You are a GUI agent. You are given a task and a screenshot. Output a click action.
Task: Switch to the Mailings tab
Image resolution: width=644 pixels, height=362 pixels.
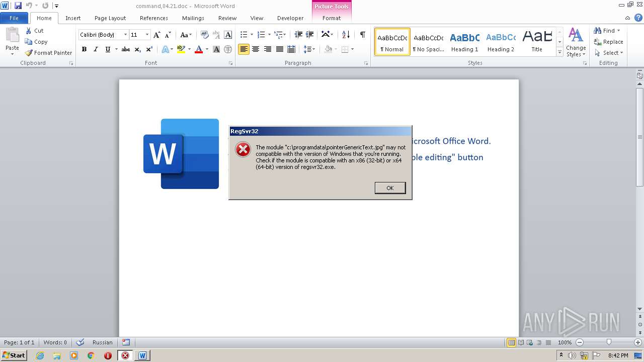pyautogui.click(x=193, y=18)
